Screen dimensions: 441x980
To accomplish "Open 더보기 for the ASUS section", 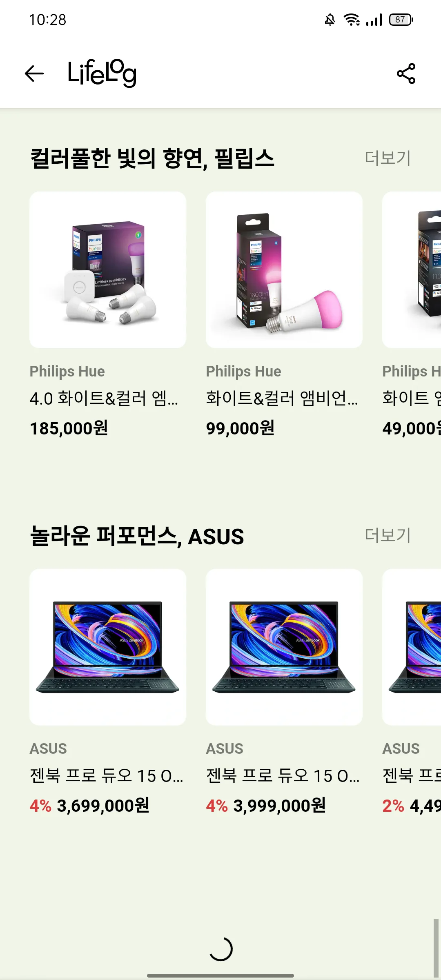I will coord(388,535).
